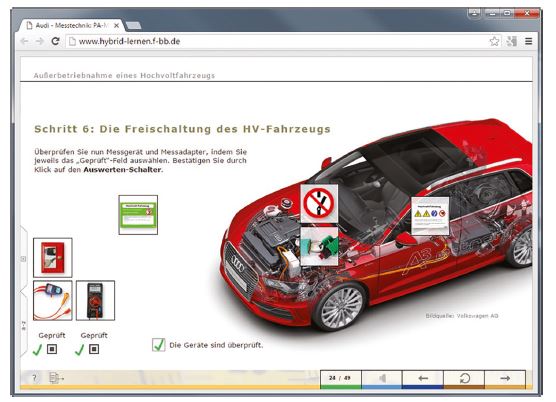Toggle the 'Die Geräte sind überprüft' checkbox
Screen dimensions: 556x402
tap(158, 345)
